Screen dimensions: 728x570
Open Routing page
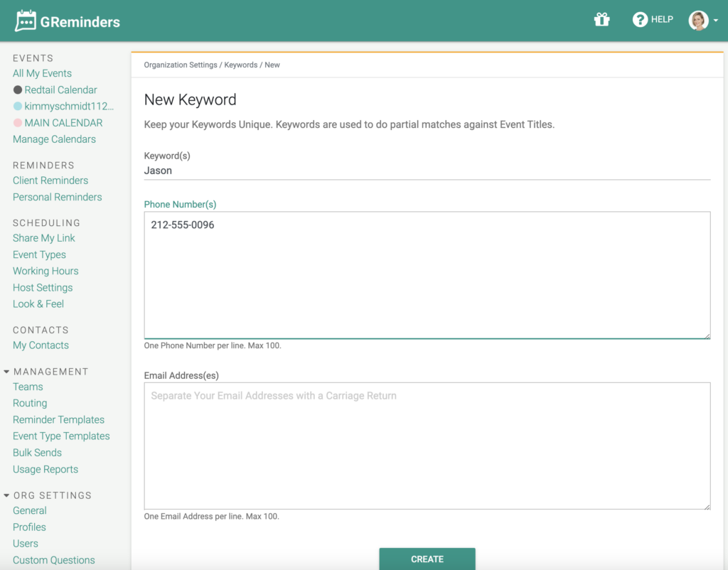(30, 404)
